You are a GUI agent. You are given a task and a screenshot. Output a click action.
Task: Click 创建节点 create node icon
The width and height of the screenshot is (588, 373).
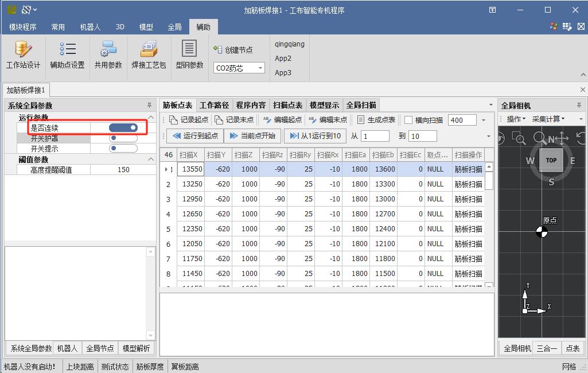coord(218,50)
